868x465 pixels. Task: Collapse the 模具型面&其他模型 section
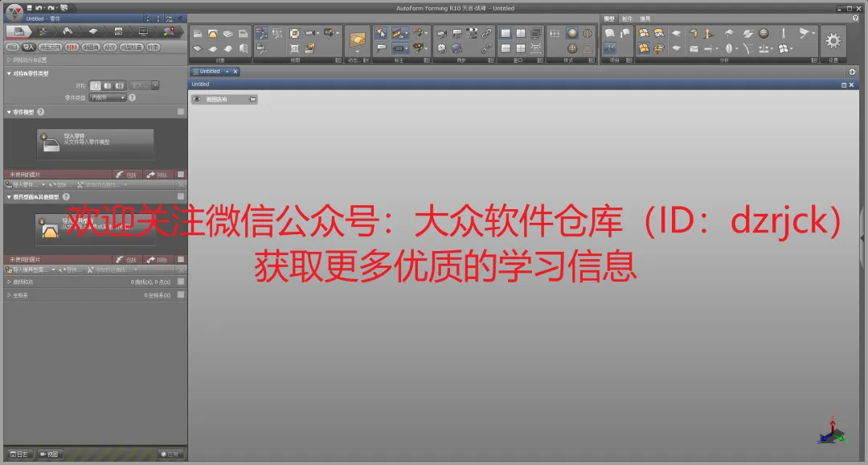click(x=9, y=197)
